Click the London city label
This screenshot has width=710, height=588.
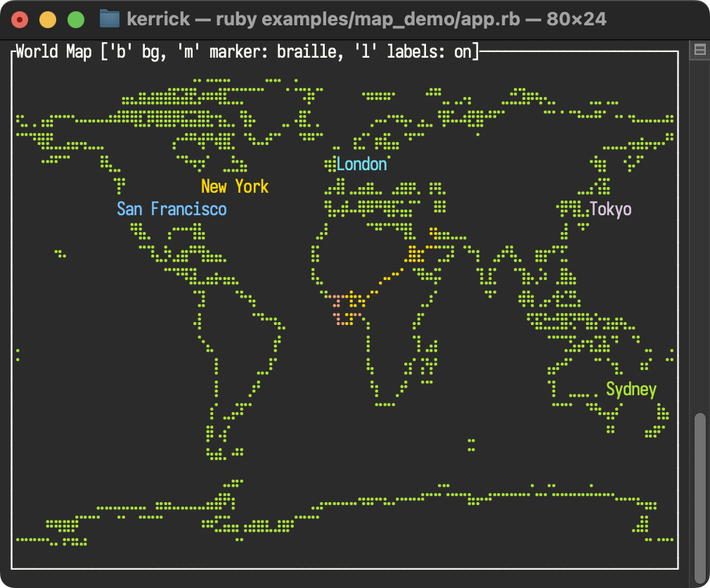[x=362, y=164]
